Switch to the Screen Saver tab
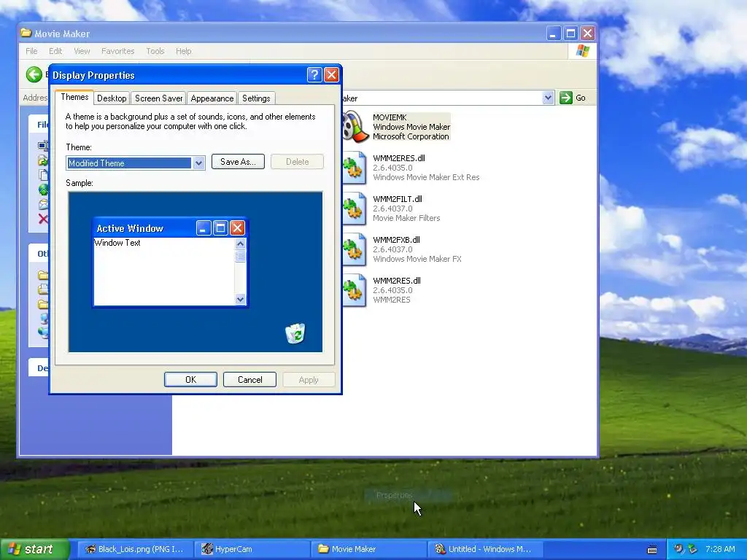 [x=158, y=98]
